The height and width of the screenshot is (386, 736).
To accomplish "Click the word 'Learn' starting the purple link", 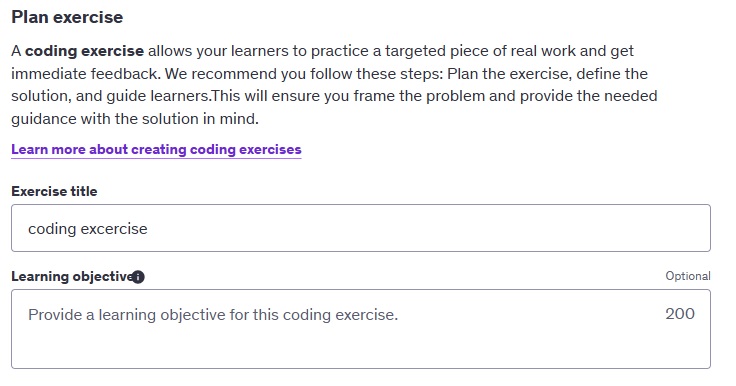I will [30, 149].
